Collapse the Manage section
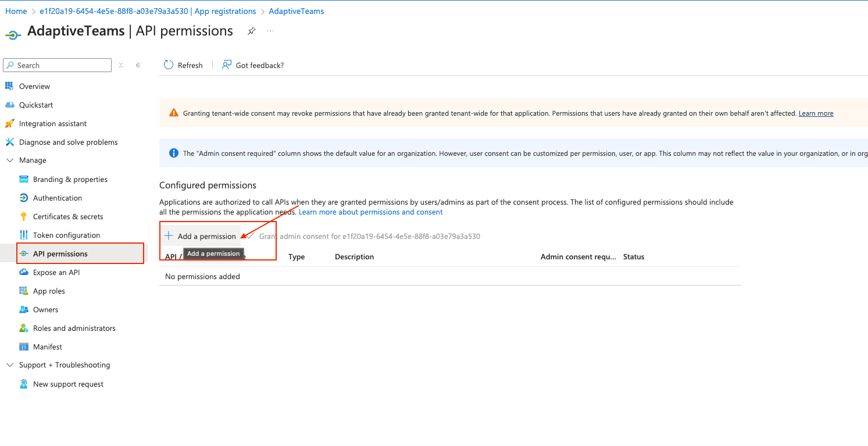Viewport: 868px width, 446px height. 9,160
